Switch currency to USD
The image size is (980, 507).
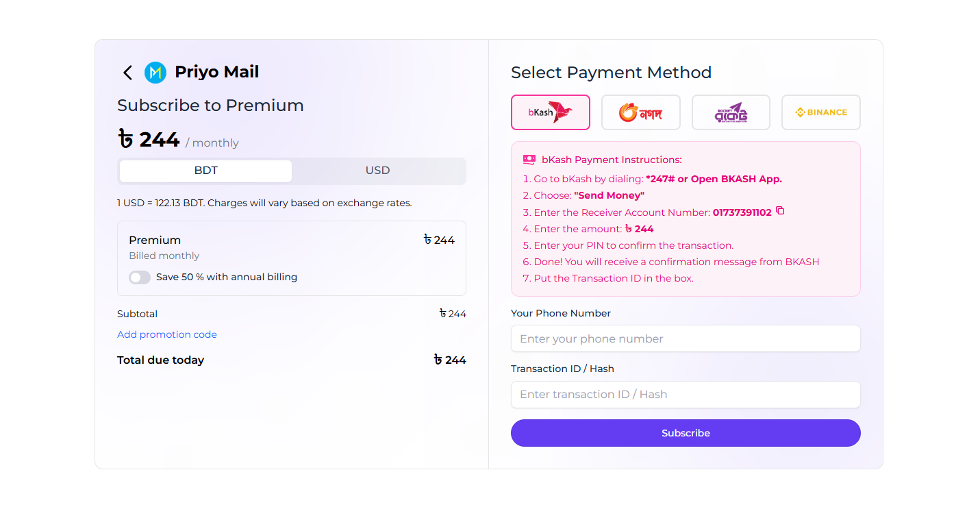[377, 171]
